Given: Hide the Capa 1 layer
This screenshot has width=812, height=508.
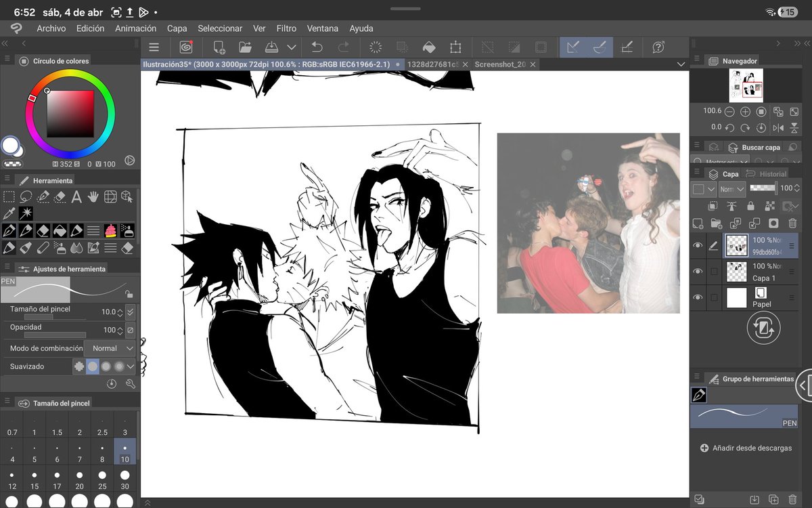Looking at the screenshot, I should click(698, 272).
